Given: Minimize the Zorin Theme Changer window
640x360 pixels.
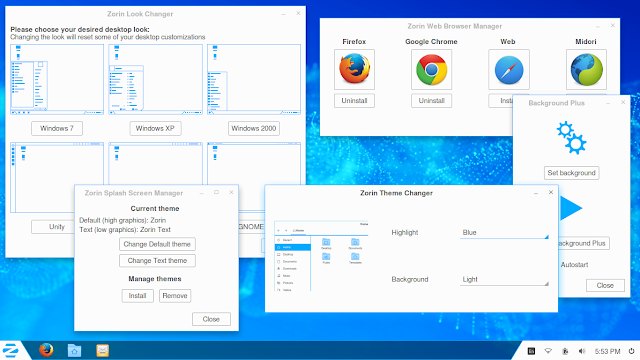Looking at the screenshot, I should (536, 193).
